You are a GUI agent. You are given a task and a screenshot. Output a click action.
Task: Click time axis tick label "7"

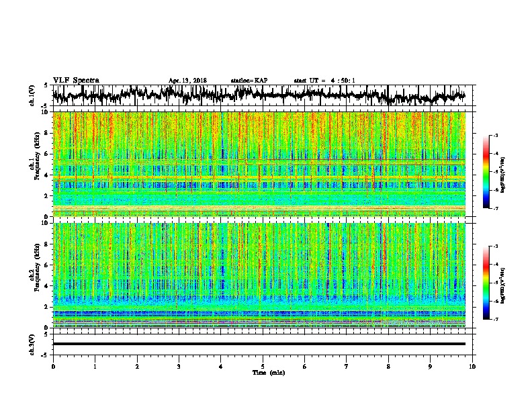(347, 367)
